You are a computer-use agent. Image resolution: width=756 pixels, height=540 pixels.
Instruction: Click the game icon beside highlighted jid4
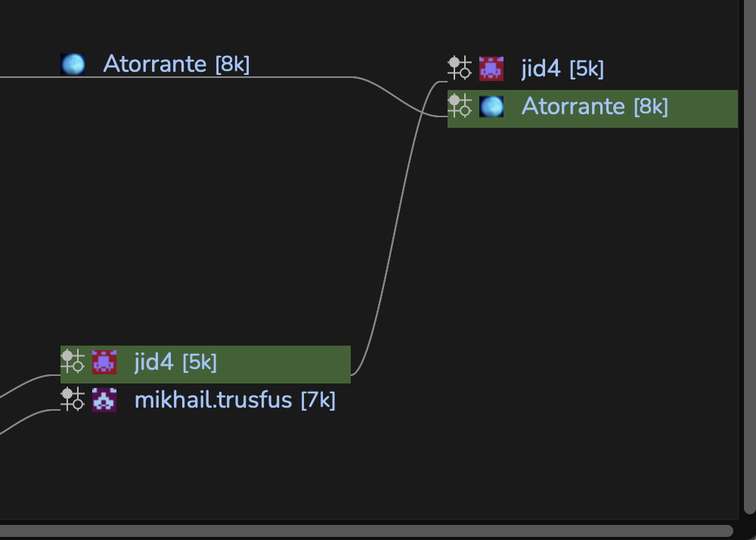point(73,362)
